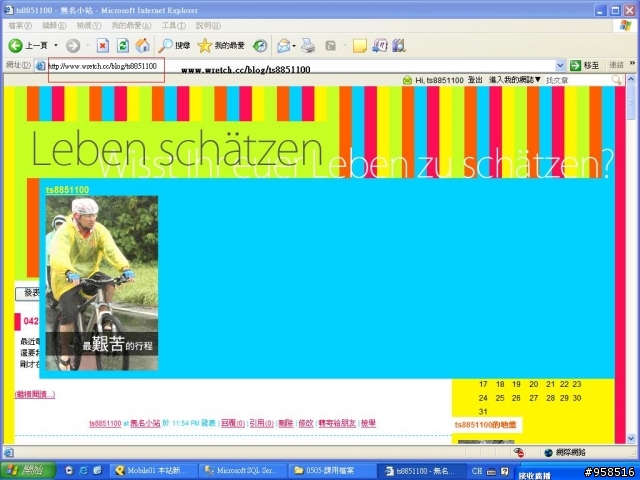Open the 我的最愛(A) menu
Image resolution: width=640 pixels, height=480 pixels.
tap(131, 25)
